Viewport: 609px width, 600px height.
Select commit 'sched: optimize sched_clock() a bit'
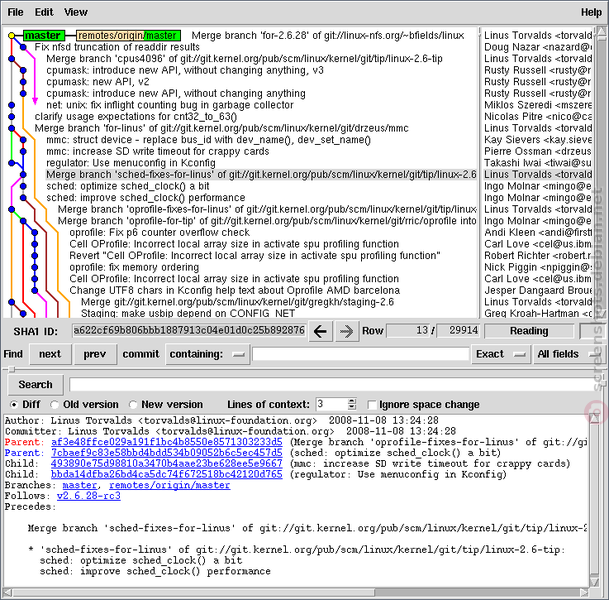127,186
